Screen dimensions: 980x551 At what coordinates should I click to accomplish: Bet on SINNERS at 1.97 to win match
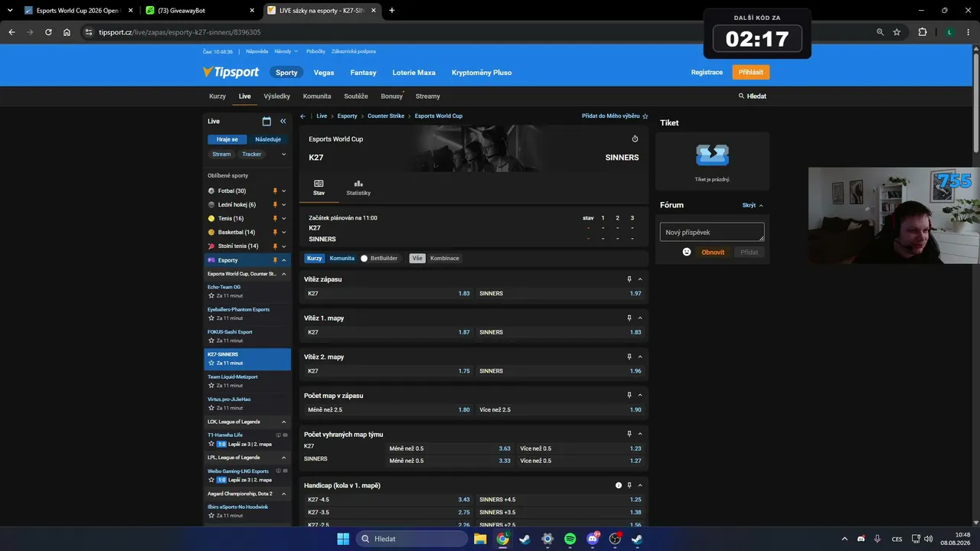point(560,293)
